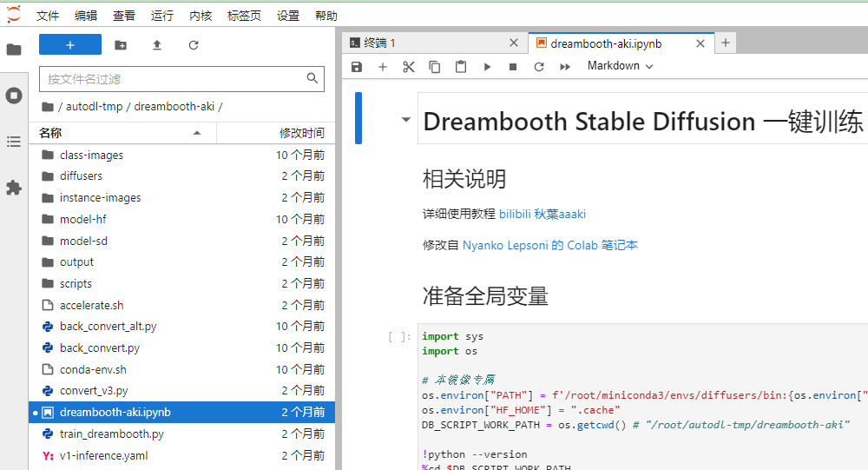Select the class-images folder
The width and height of the screenshot is (868, 470).
181,155
